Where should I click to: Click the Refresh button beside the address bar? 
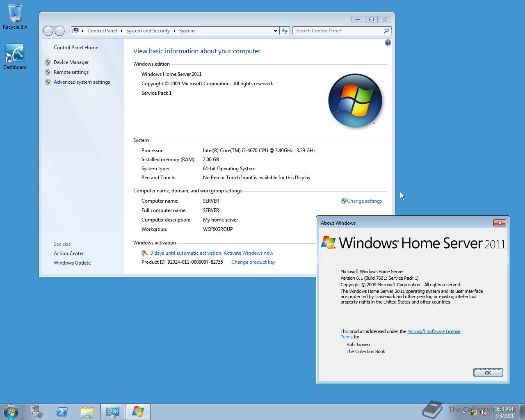(285, 31)
